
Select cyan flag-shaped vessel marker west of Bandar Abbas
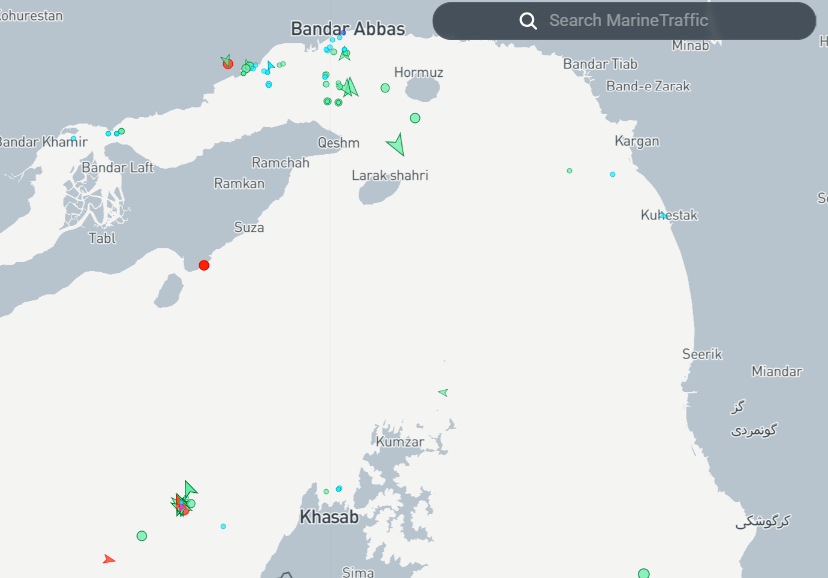[269, 67]
